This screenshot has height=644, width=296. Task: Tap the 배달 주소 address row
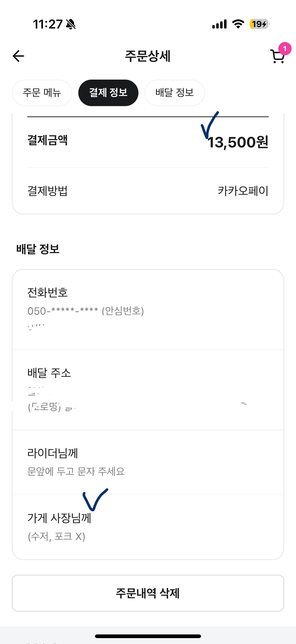[148, 390]
